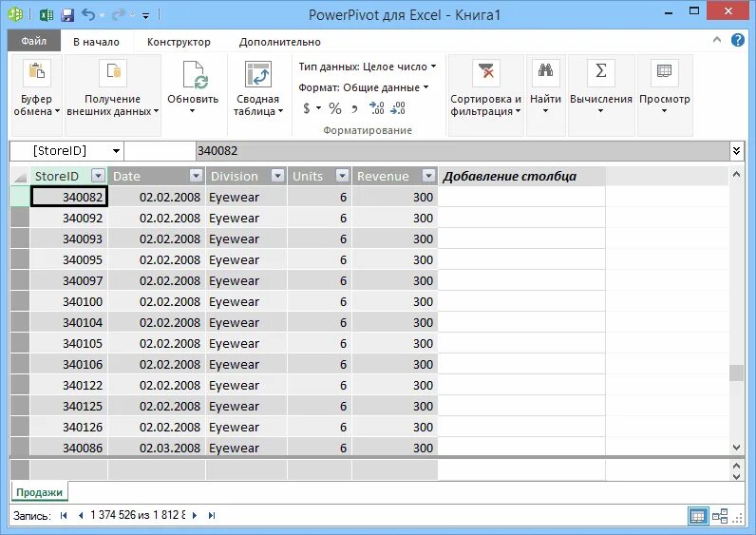
Task: Select all cells via table corner
Action: tap(20, 177)
